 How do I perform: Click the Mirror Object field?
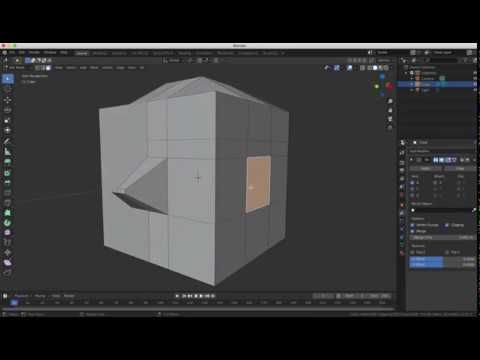pyautogui.click(x=440, y=210)
